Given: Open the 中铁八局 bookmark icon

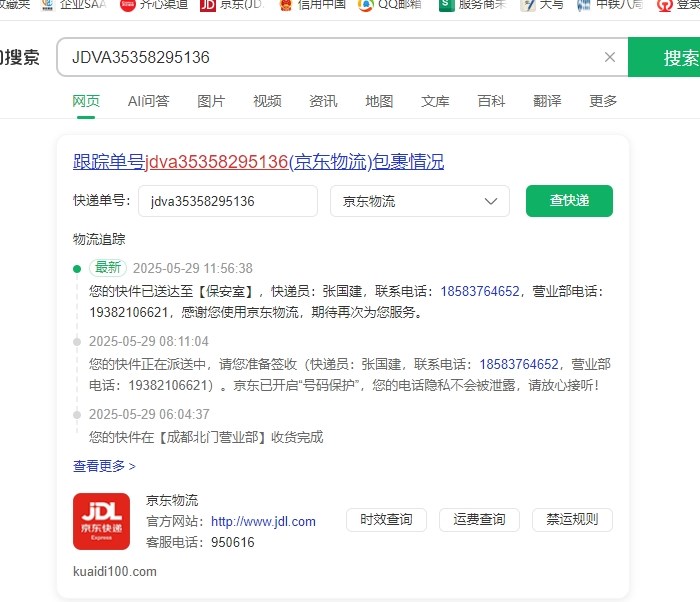Looking at the screenshot, I should pyautogui.click(x=584, y=5).
